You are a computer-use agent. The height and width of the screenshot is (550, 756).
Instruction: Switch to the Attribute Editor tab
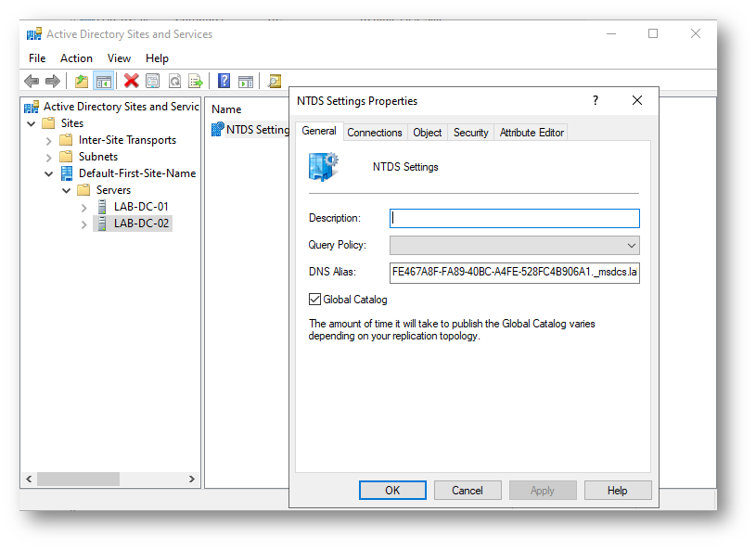coord(532,133)
